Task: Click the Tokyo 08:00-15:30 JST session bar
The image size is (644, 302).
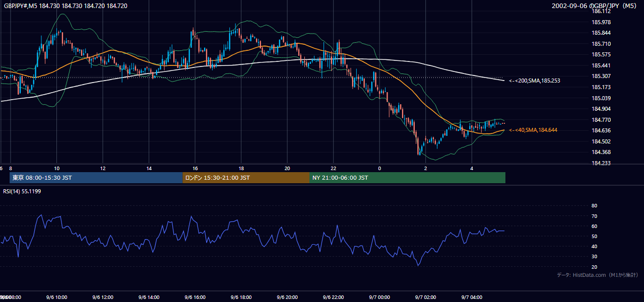Action: pyautogui.click(x=96, y=178)
